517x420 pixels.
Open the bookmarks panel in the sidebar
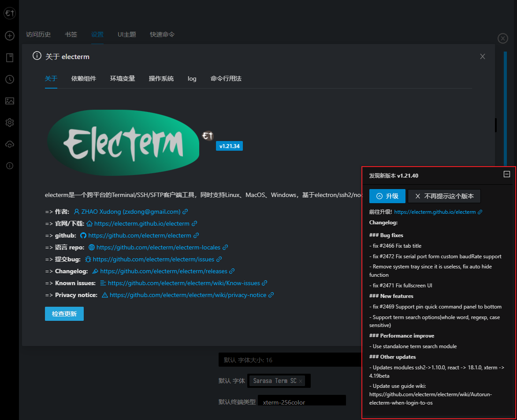pyautogui.click(x=9, y=57)
